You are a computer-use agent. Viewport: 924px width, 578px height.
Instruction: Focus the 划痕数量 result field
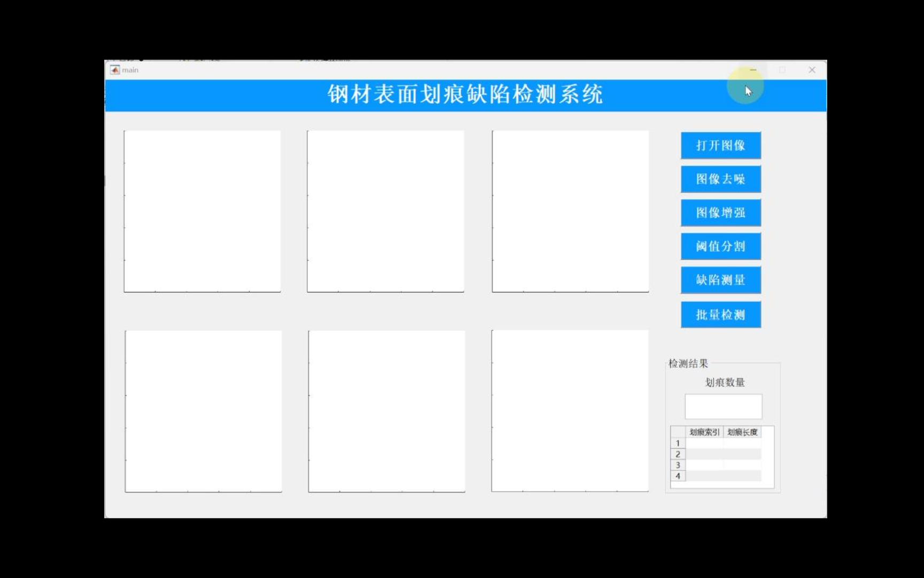pyautogui.click(x=723, y=407)
